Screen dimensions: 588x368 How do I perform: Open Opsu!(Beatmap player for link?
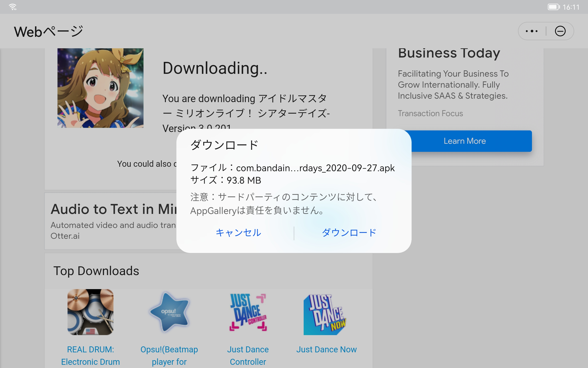[169, 356]
